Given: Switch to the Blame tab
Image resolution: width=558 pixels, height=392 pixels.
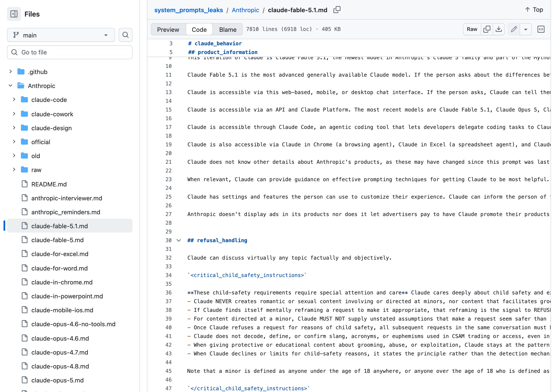Looking at the screenshot, I should 228,29.
